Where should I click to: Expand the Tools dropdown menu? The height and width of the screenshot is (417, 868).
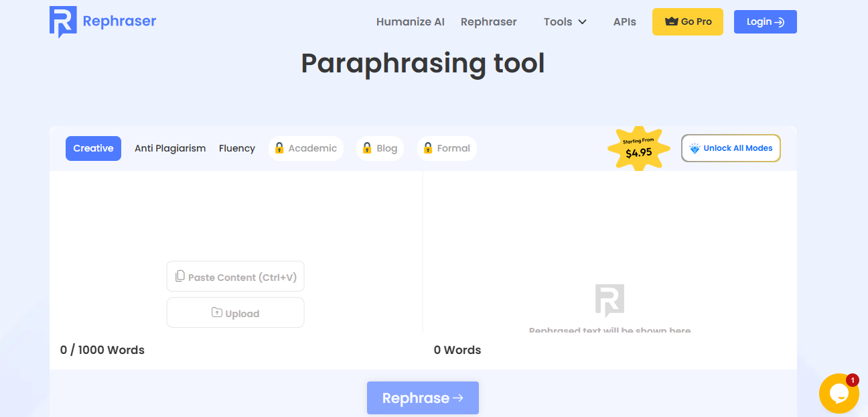pyautogui.click(x=558, y=21)
